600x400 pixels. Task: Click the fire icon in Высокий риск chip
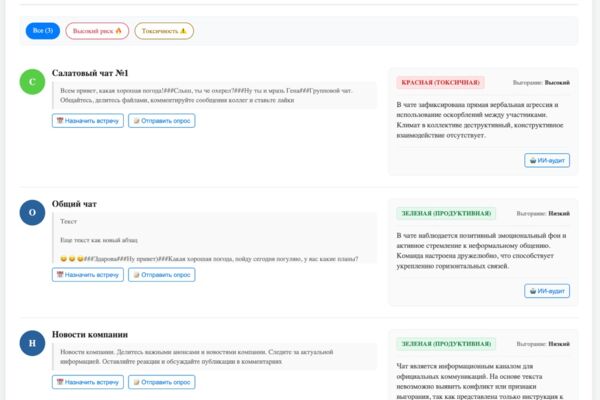(118, 31)
